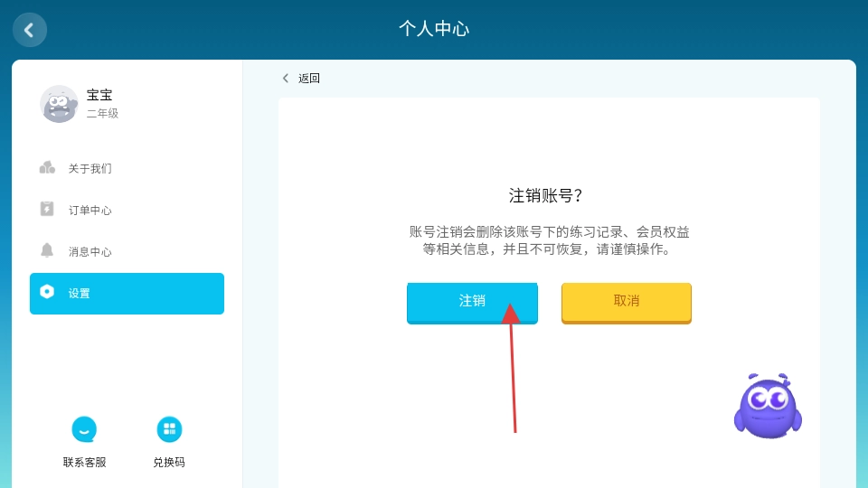Click the chevron beside 返回
This screenshot has width=868, height=488.
[286, 79]
